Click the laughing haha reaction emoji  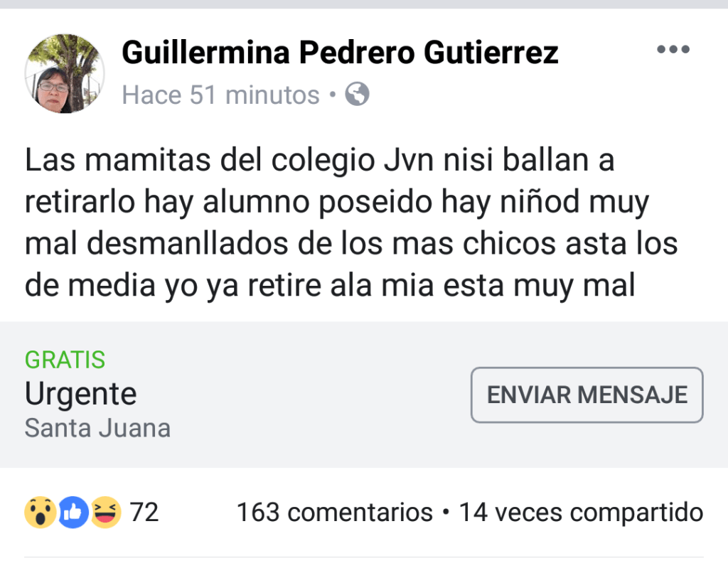(x=106, y=513)
